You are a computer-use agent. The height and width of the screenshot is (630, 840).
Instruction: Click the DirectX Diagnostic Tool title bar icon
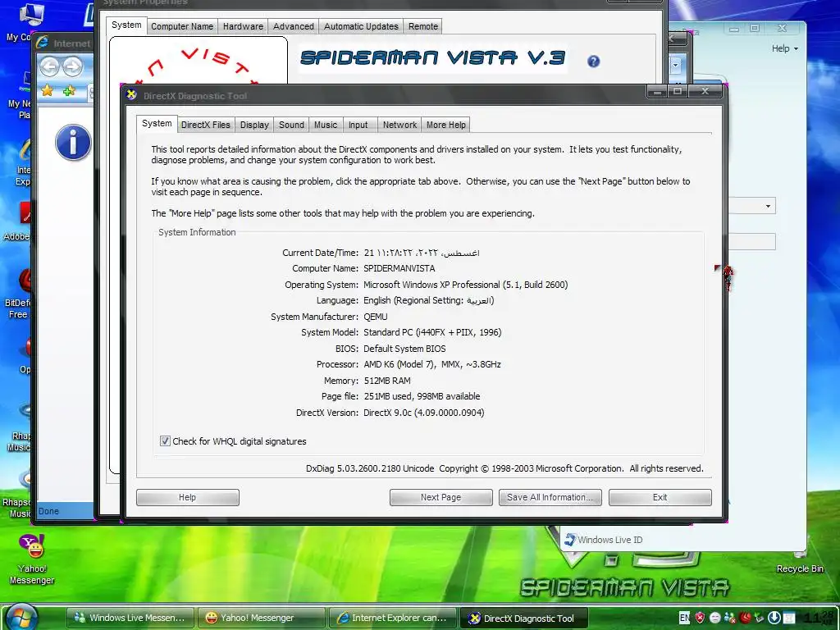131,95
